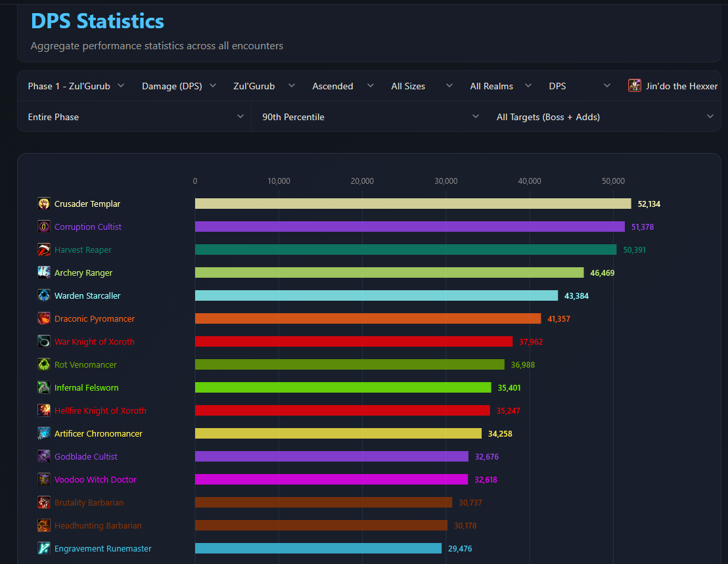Image resolution: width=728 pixels, height=564 pixels.
Task: Click the purple Godblade Cultist bar
Action: click(332, 456)
